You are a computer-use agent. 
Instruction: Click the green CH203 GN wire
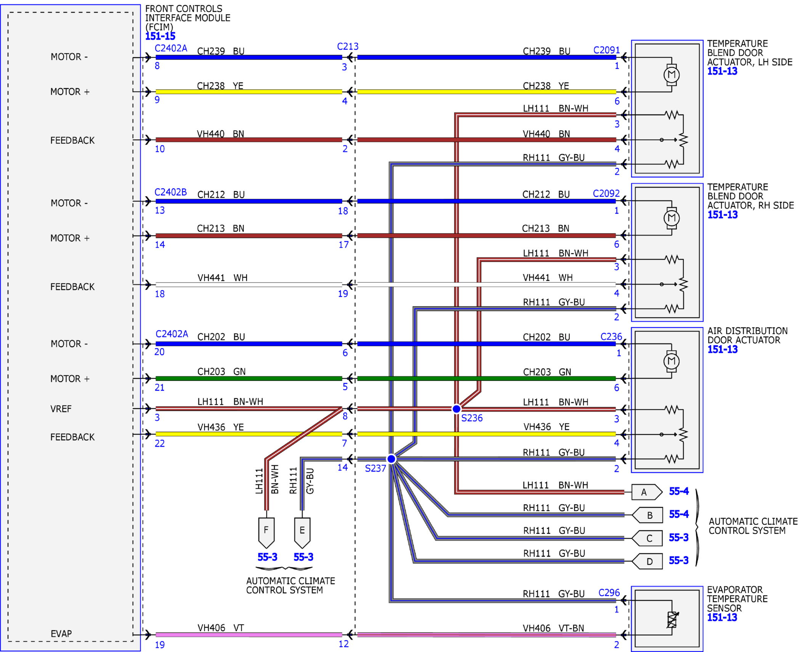coord(249,378)
